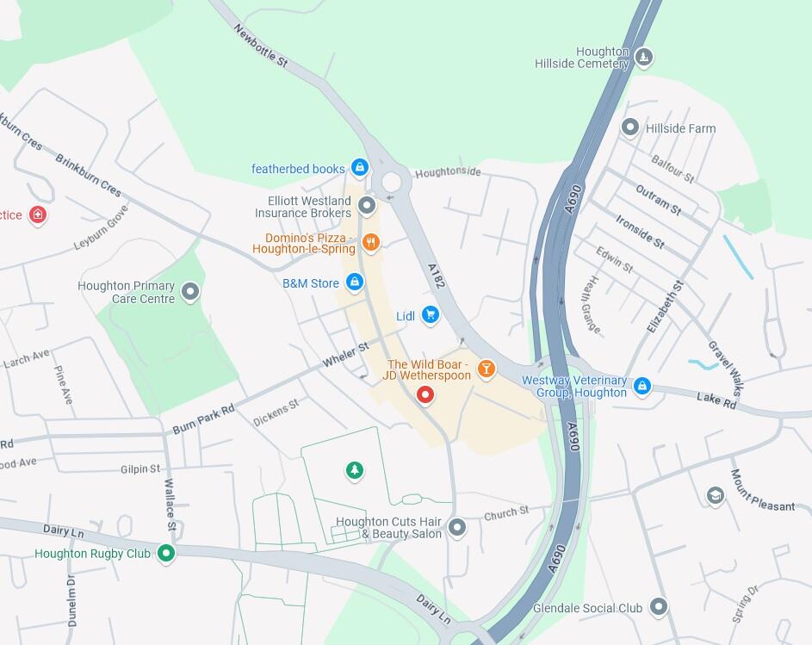Open the Hillside Farm grey marker
The image size is (812, 645).
click(629, 127)
